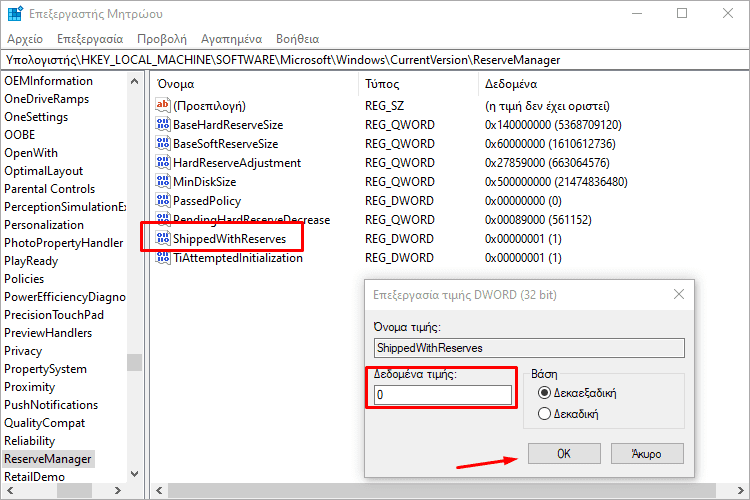The height and width of the screenshot is (500, 750).
Task: Click tree scrollbar up arrow
Action: click(x=134, y=81)
